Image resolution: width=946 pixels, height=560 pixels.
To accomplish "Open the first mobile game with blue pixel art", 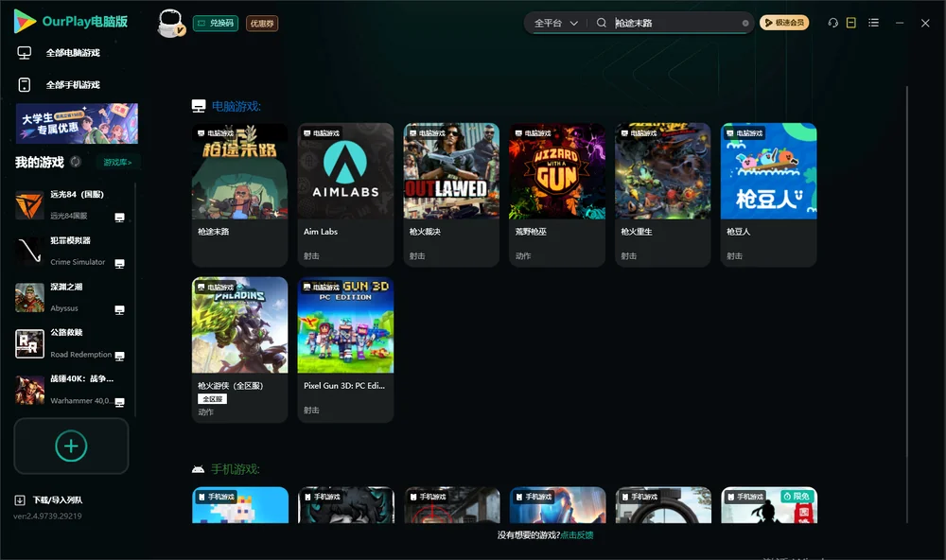I will pyautogui.click(x=239, y=505).
